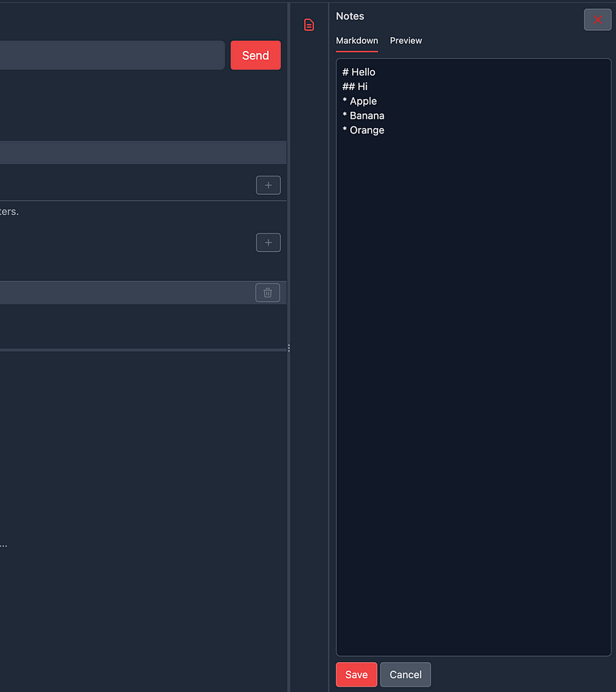Image resolution: width=616 pixels, height=692 pixels.
Task: Click the three-dot panel resize handle
Action: [x=289, y=348]
